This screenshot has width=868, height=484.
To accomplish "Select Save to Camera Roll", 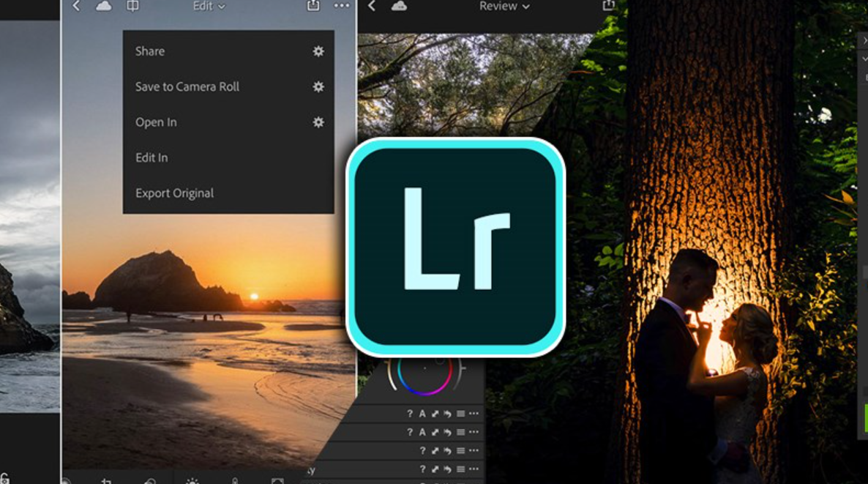I will point(187,86).
